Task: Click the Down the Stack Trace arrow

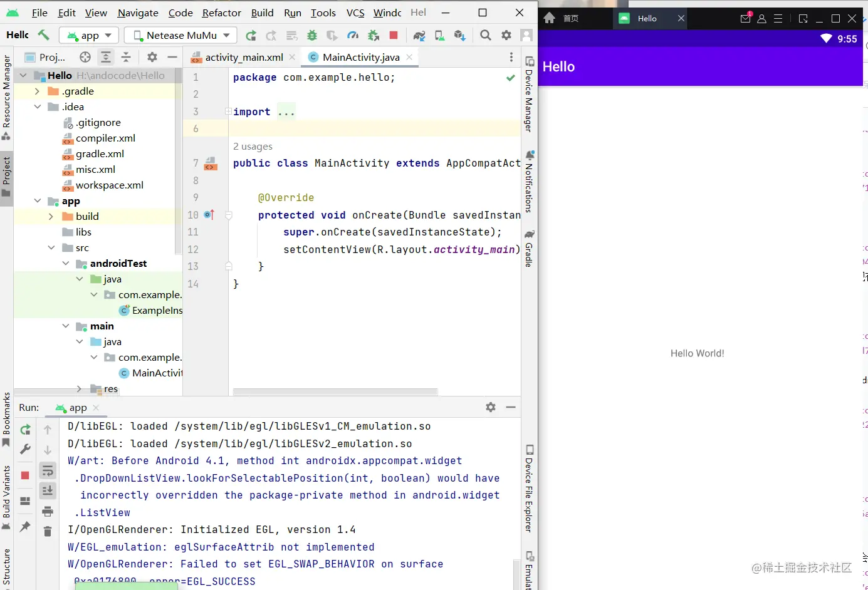Action: tap(48, 450)
